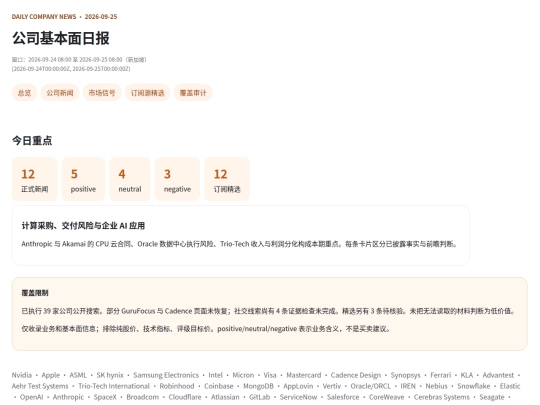
Task: Click Salesforce in the company list
Action: point(343,397)
